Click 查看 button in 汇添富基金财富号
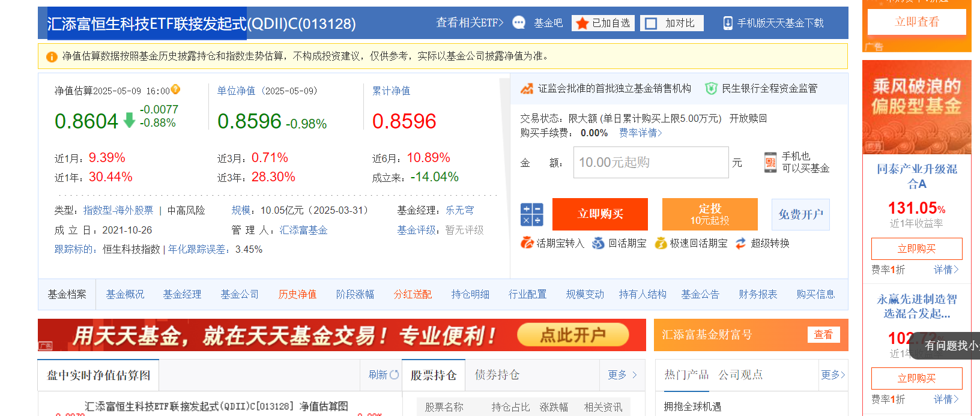The height and width of the screenshot is (416, 980). 823,334
